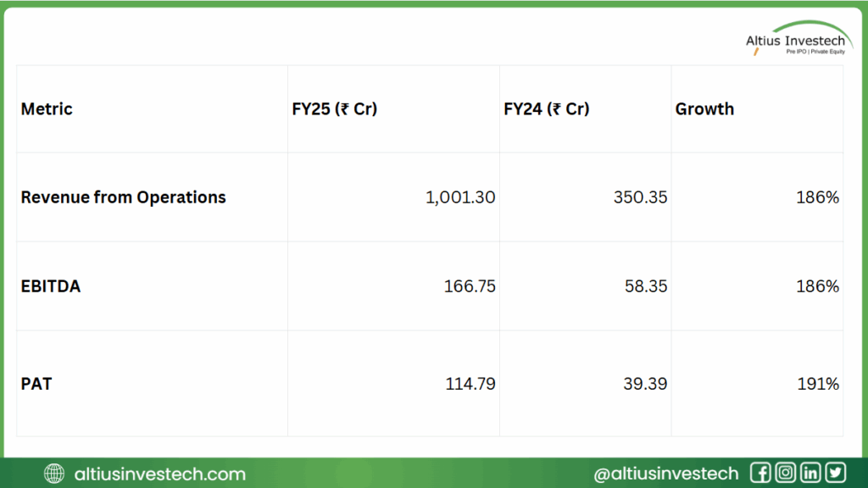Open the Instagram icon in footer
The width and height of the screenshot is (868, 488).
point(786,473)
